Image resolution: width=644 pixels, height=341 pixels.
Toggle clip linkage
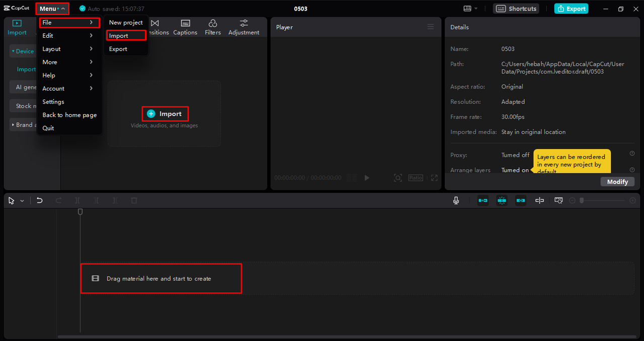521,200
